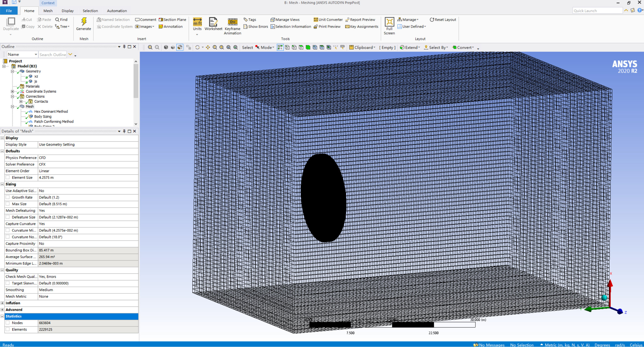Click the Vertex selection filter icon
The image size is (644, 347).
coord(287,47)
